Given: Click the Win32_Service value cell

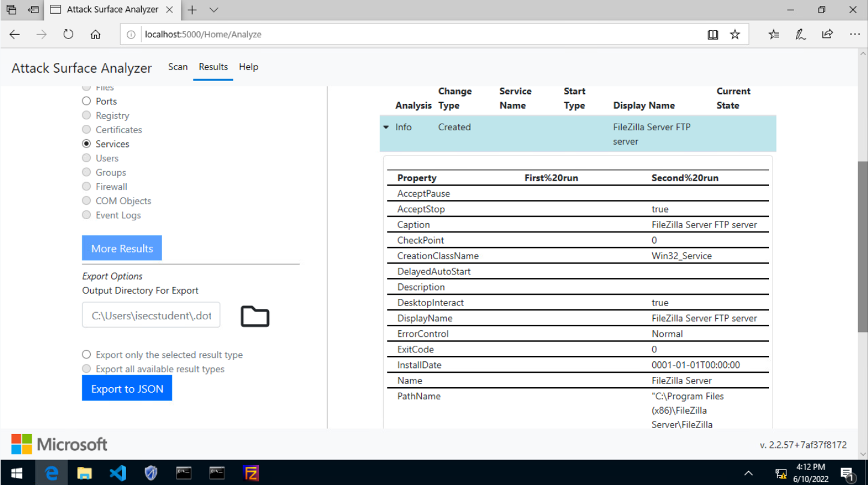Looking at the screenshot, I should [682, 256].
